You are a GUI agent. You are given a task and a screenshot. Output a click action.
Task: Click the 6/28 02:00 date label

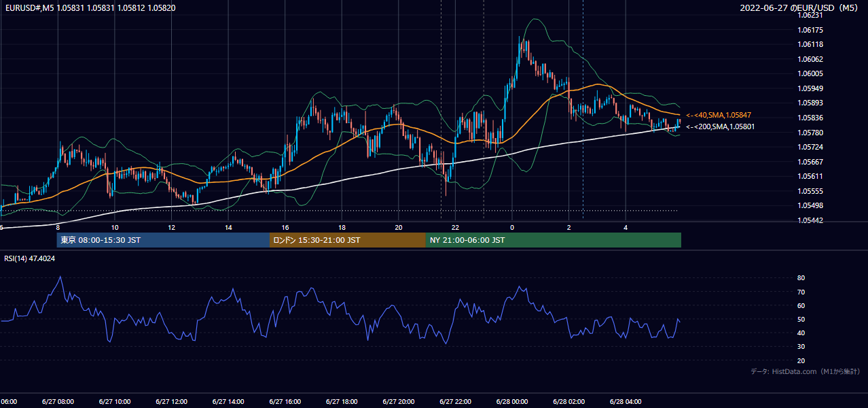569,402
